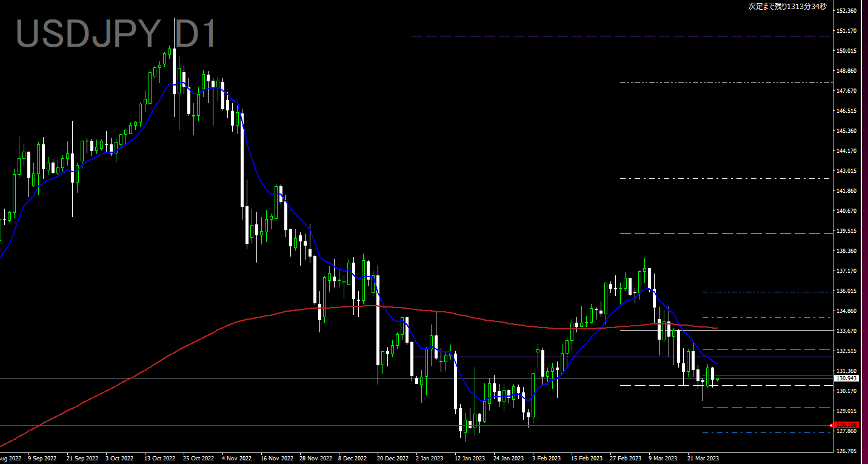Click the 141.860 price axis label

[x=846, y=191]
